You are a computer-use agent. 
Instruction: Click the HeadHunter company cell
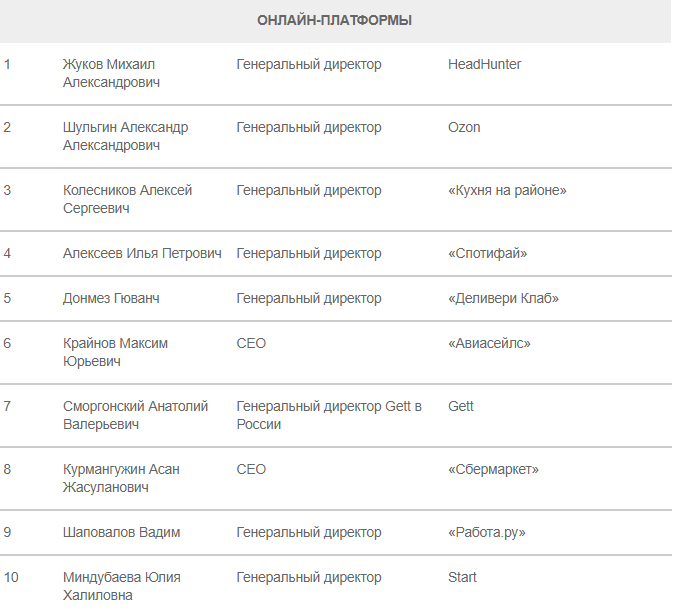pos(485,64)
